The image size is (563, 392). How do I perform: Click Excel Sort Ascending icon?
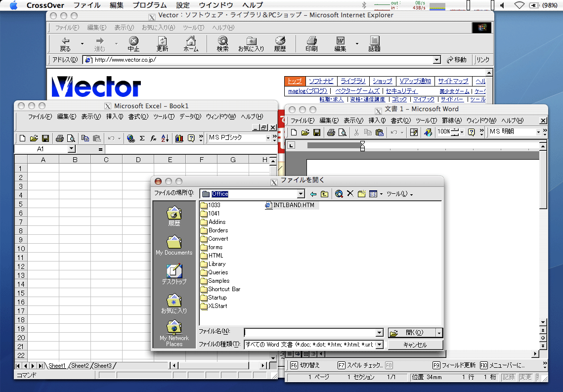coord(165,138)
